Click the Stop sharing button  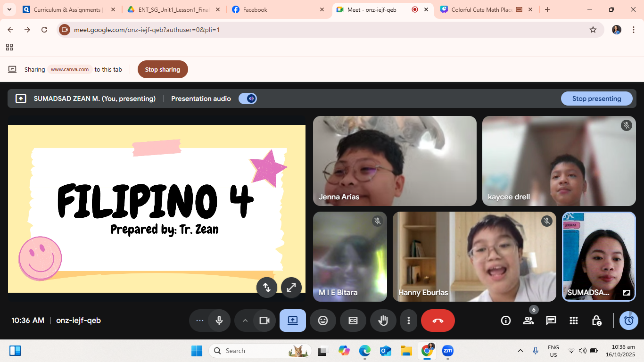tap(163, 69)
